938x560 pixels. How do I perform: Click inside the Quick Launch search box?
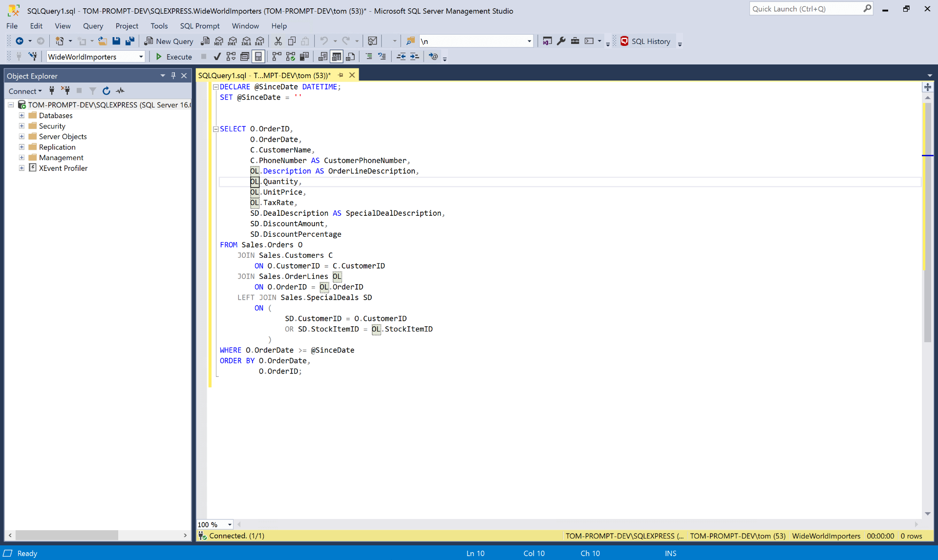[806, 9]
